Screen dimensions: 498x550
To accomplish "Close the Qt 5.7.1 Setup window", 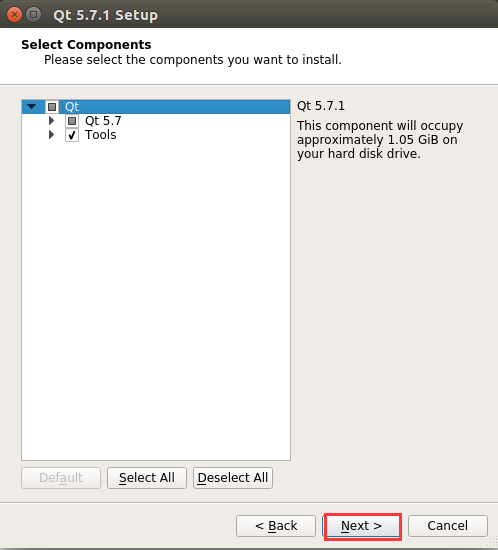I will click(14, 15).
